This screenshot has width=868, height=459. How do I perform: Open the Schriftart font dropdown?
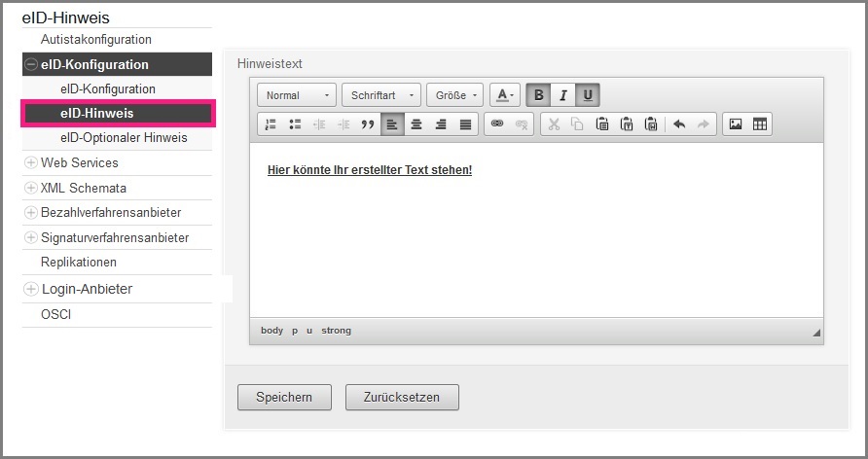coord(380,95)
